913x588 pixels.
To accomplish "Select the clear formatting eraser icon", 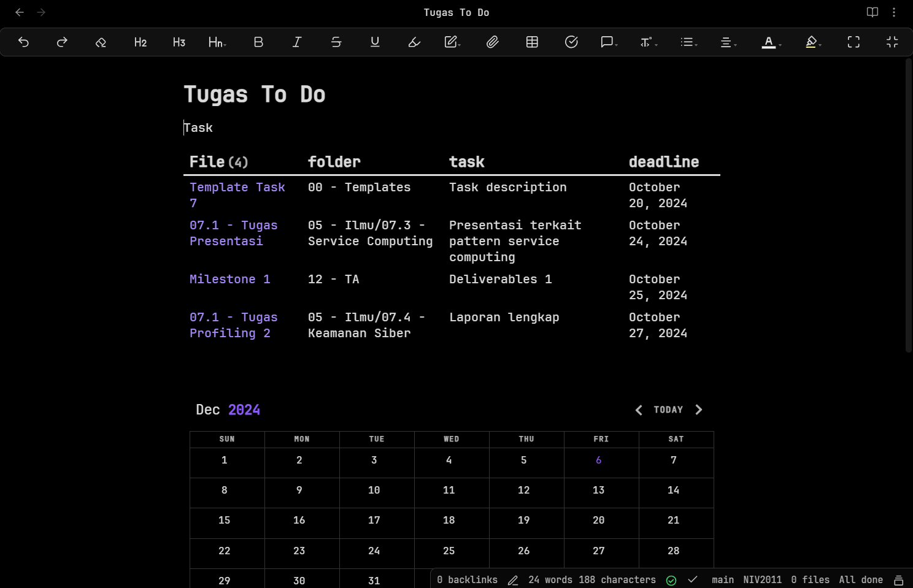I will 100,42.
